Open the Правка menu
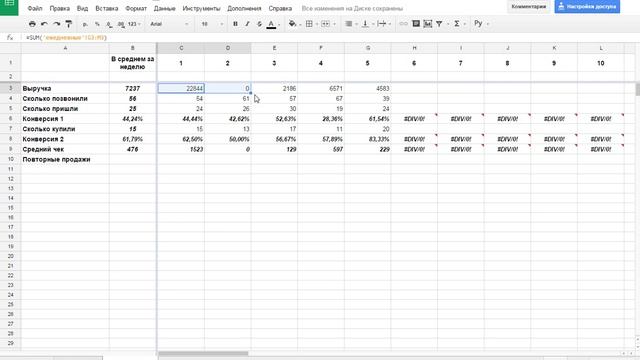 click(60, 8)
